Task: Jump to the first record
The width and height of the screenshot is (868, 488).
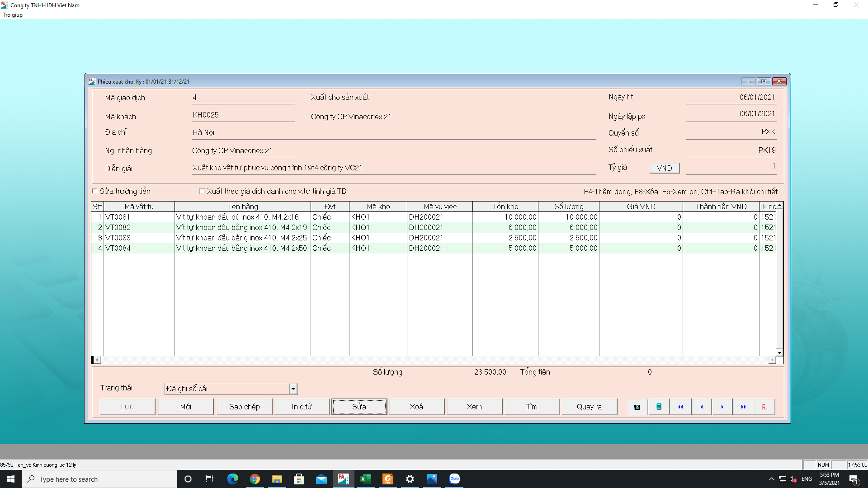Action: (680, 407)
